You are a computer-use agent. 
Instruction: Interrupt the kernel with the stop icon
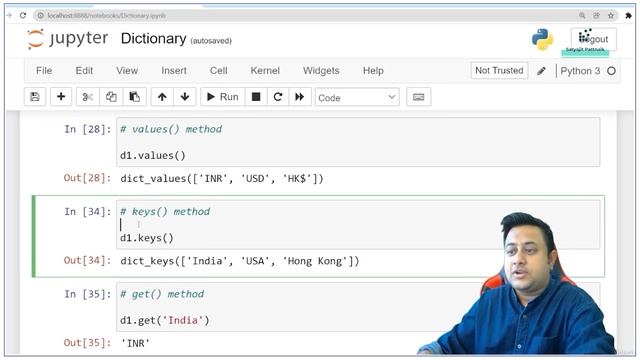pyautogui.click(x=256, y=97)
